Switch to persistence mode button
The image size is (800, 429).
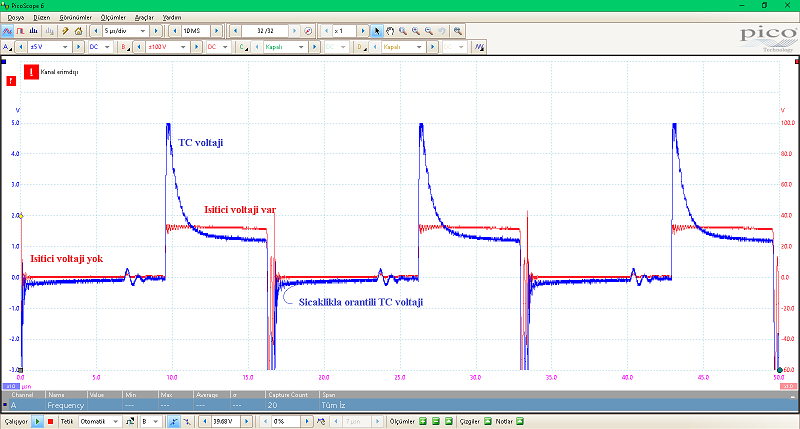point(19,31)
